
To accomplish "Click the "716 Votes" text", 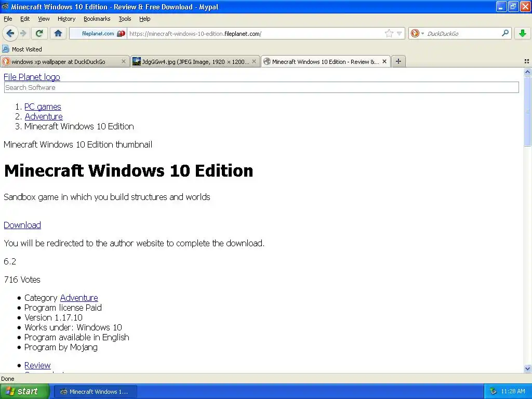I will point(22,280).
